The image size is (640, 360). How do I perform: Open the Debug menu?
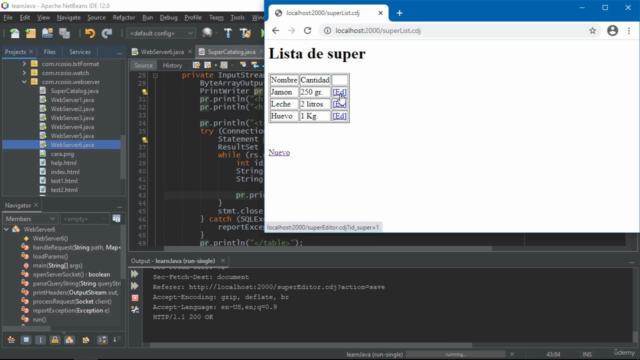pyautogui.click(x=169, y=18)
